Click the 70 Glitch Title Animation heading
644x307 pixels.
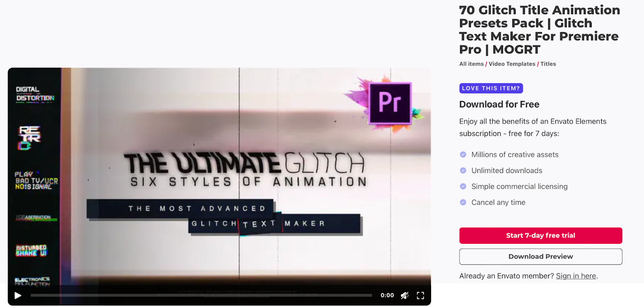(x=540, y=29)
